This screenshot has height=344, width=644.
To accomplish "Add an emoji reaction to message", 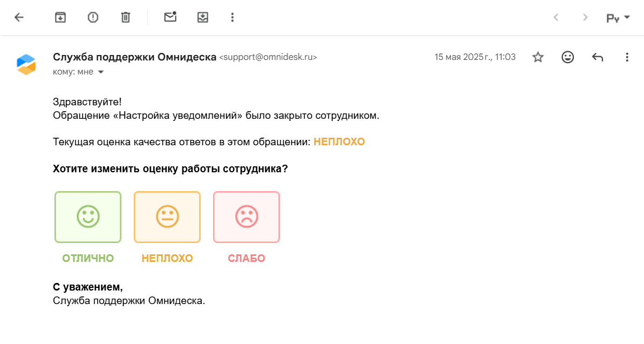I will click(x=567, y=57).
